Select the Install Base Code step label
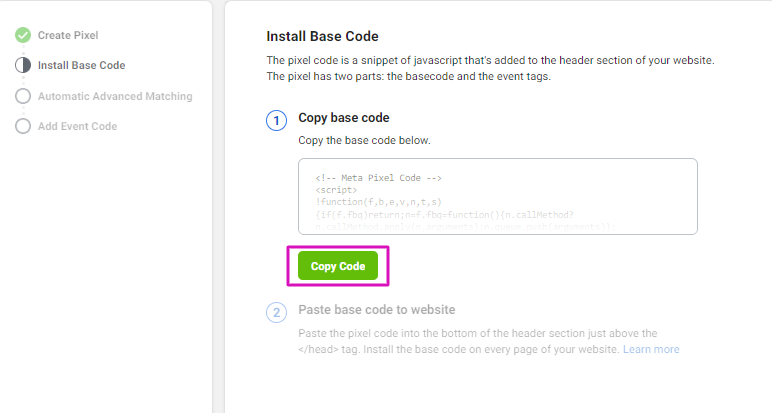This screenshot has width=772, height=413. tap(81, 65)
